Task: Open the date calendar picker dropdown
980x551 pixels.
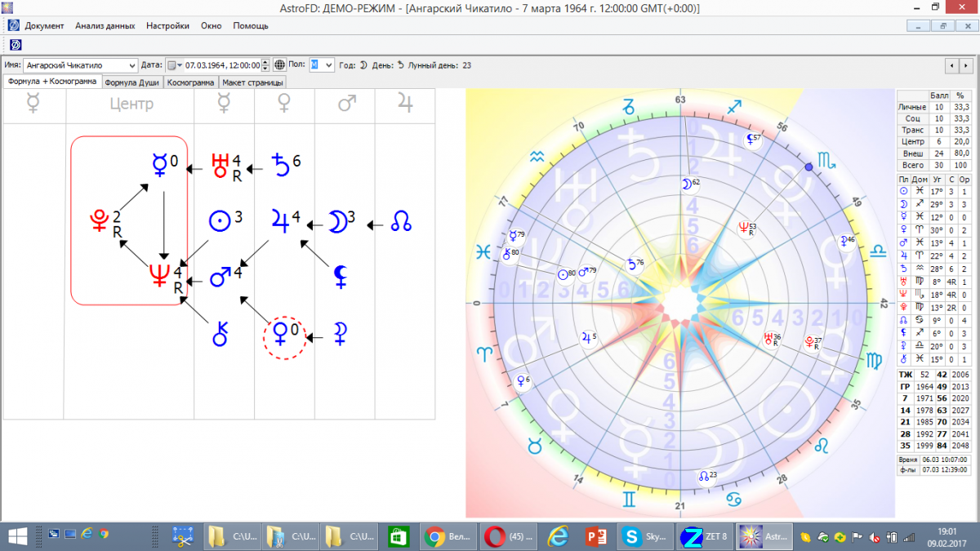Action: (175, 65)
